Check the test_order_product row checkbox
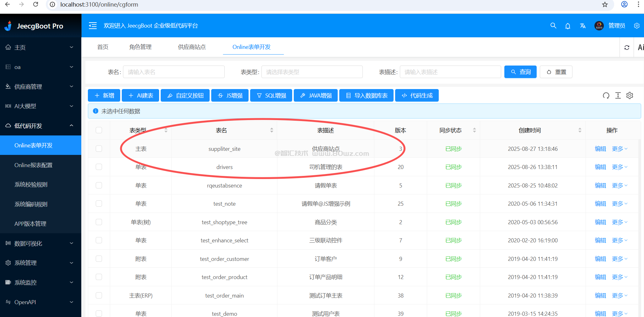Image resolution: width=644 pixels, height=317 pixels. coord(99,277)
